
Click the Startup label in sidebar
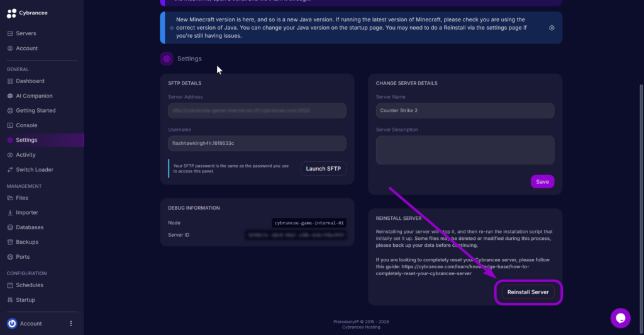tap(25, 300)
